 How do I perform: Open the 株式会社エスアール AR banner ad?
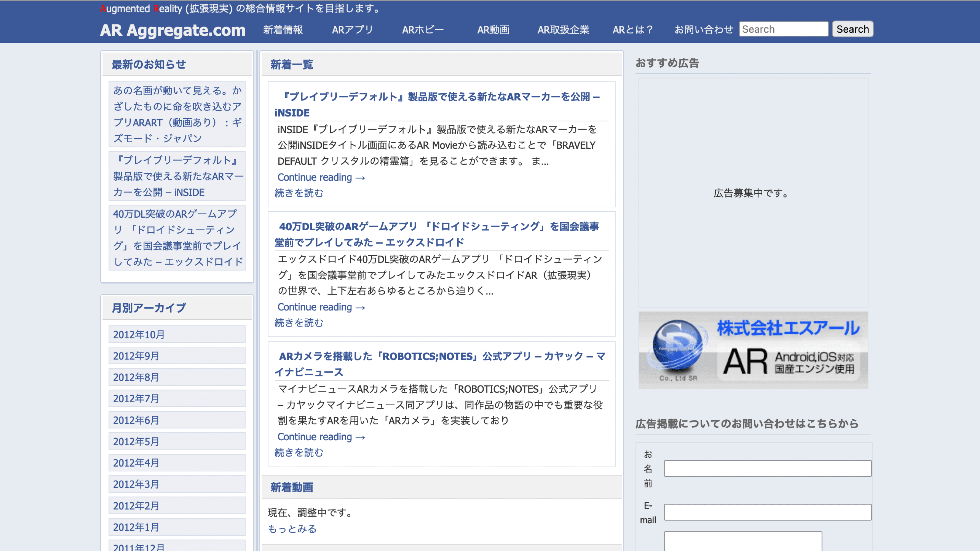[753, 350]
